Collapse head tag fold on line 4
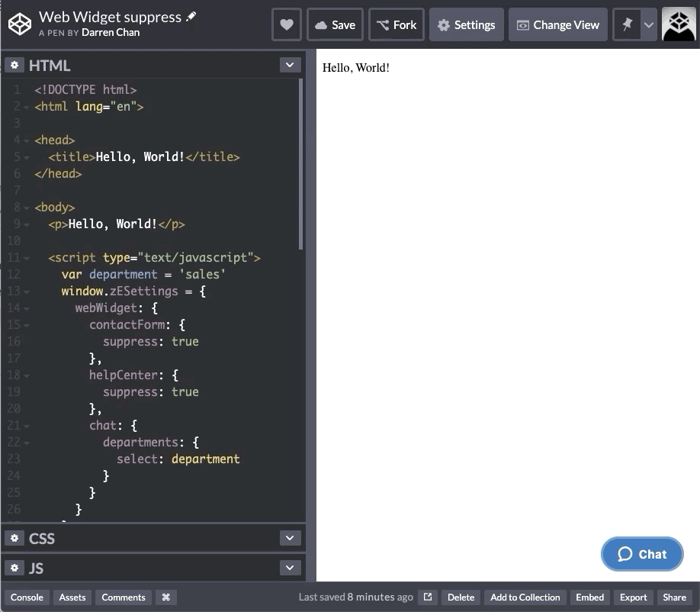Screen dimensions: 700x612 click(x=27, y=140)
